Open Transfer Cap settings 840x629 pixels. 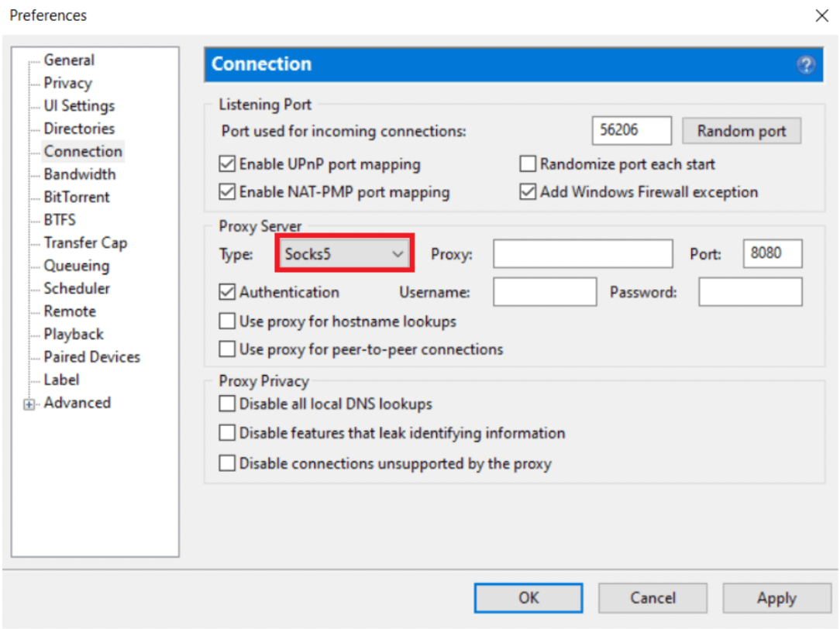tap(86, 243)
